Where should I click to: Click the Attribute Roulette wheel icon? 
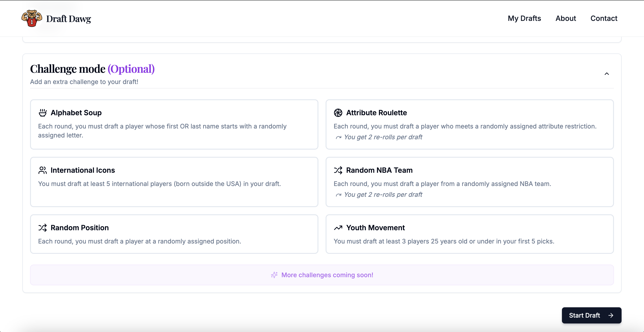tap(338, 113)
